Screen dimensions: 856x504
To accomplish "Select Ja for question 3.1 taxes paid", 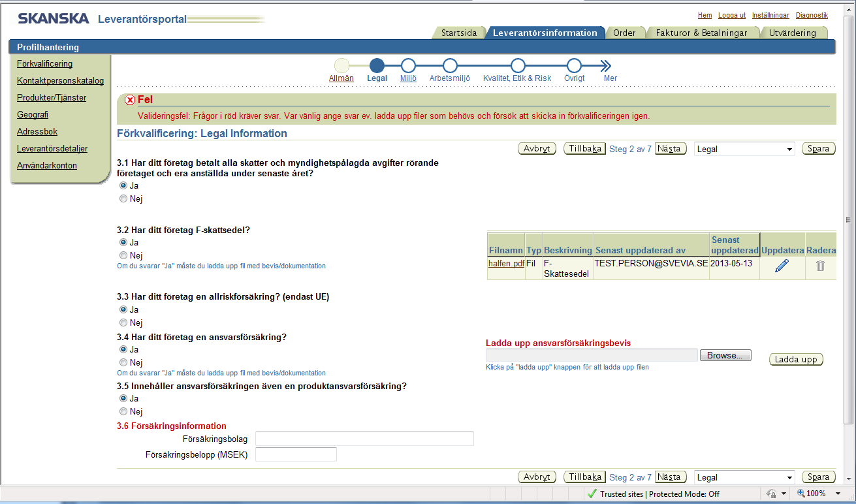I will point(123,185).
